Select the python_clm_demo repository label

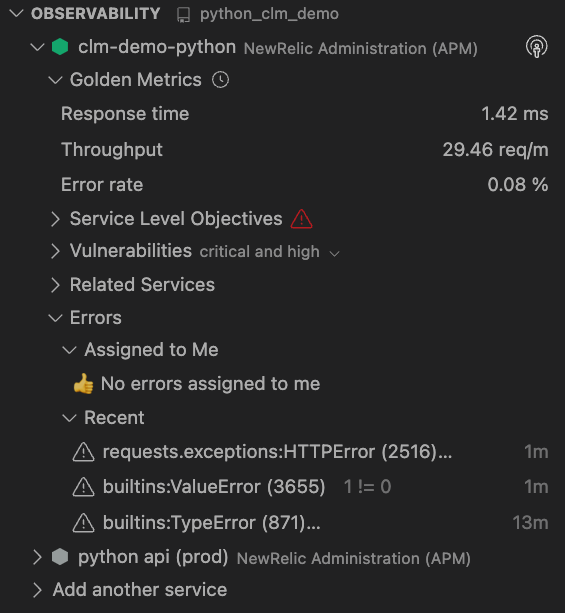point(269,14)
